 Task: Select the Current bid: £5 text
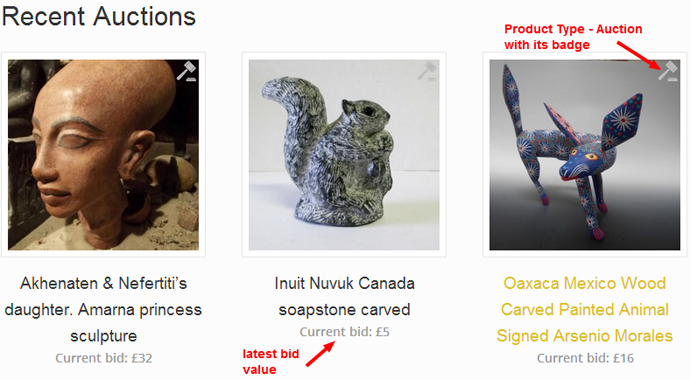click(345, 332)
